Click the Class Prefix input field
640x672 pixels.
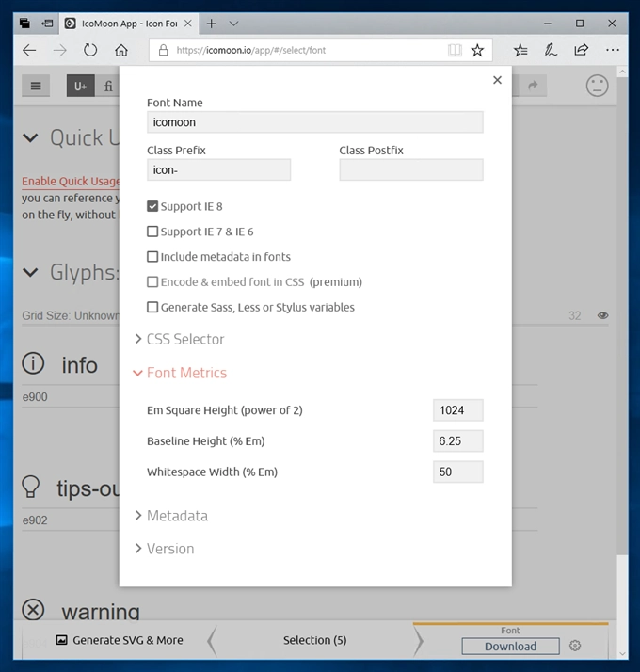(x=218, y=169)
